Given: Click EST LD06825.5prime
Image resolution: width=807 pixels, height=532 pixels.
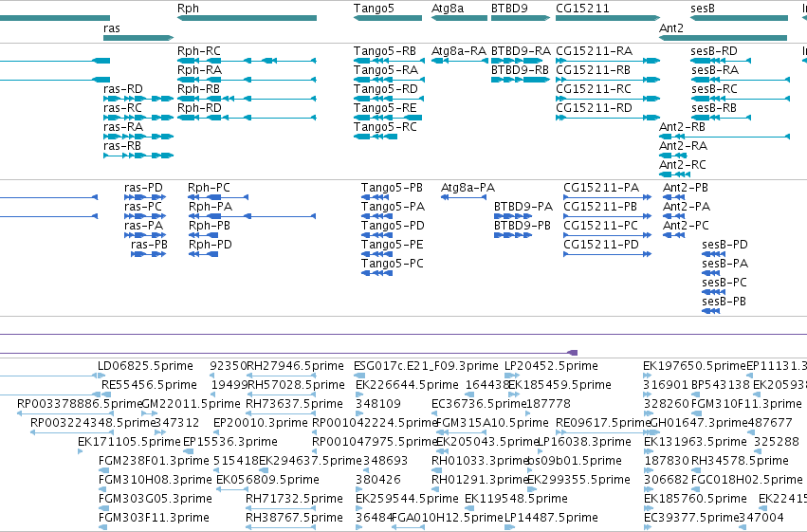Looking at the screenshot, I should [x=146, y=366].
